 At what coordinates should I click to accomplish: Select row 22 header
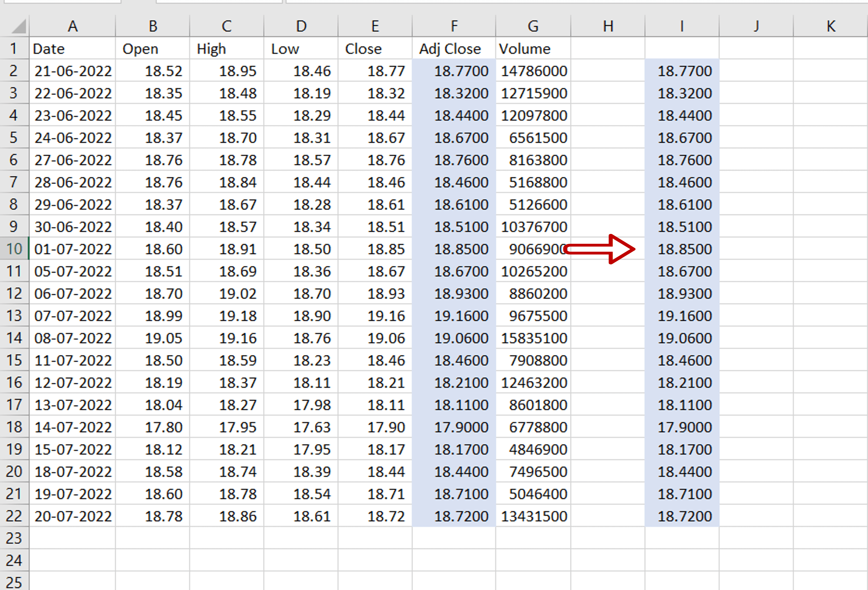tap(14, 516)
